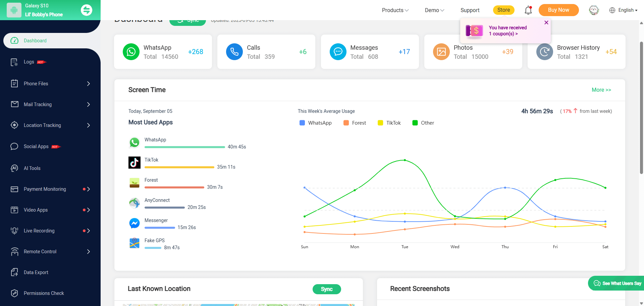Click the TikTok app icon
The image size is (644, 306).
[x=135, y=163]
